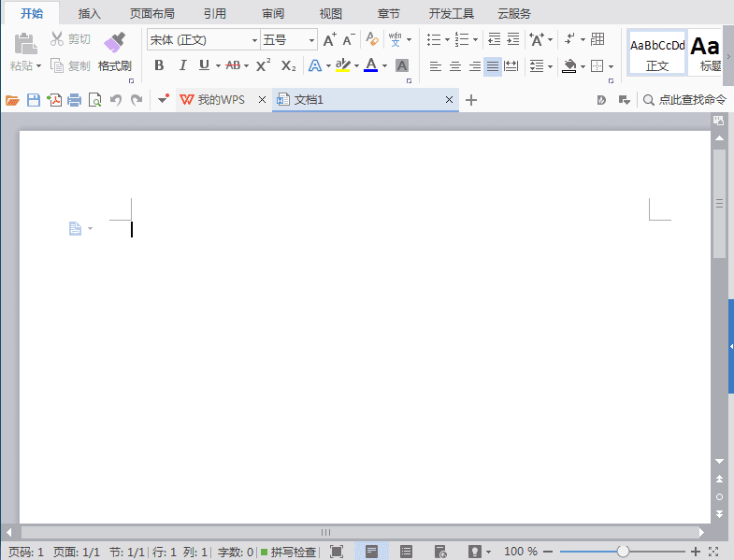Click the Save floppy disk icon
Screen dimensions: 734x560
click(x=34, y=100)
